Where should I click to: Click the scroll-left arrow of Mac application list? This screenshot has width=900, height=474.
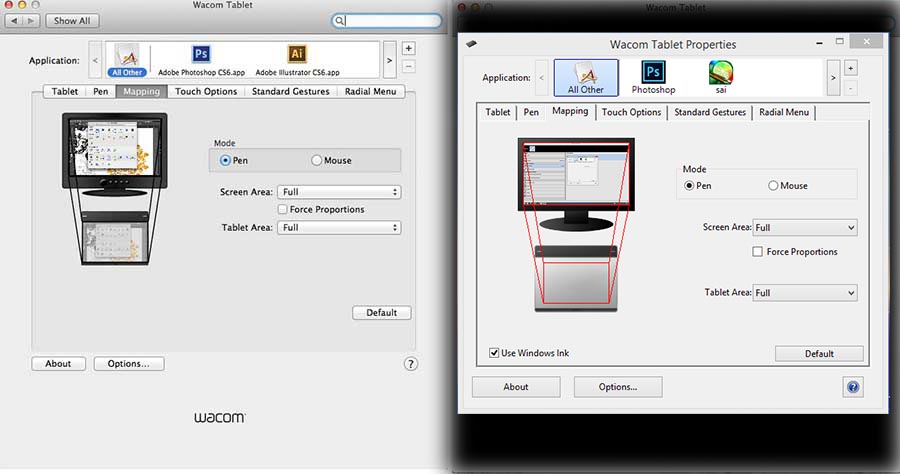click(x=95, y=60)
